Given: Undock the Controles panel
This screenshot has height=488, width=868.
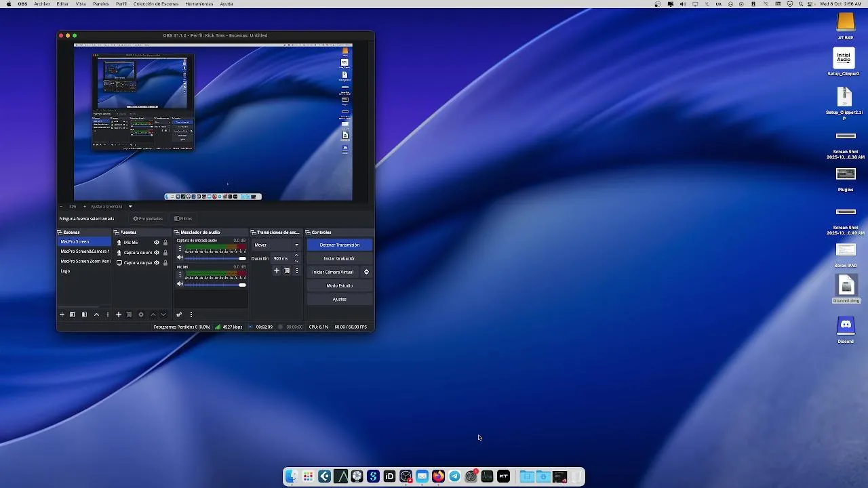Looking at the screenshot, I should 309,232.
